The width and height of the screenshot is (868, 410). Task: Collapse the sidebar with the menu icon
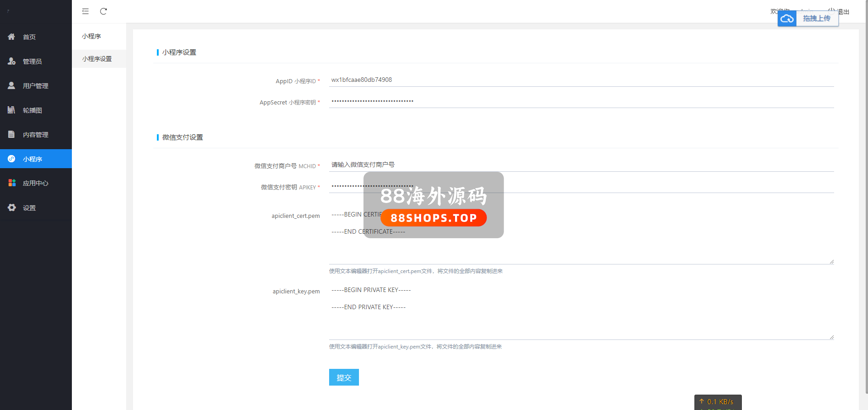coord(85,11)
